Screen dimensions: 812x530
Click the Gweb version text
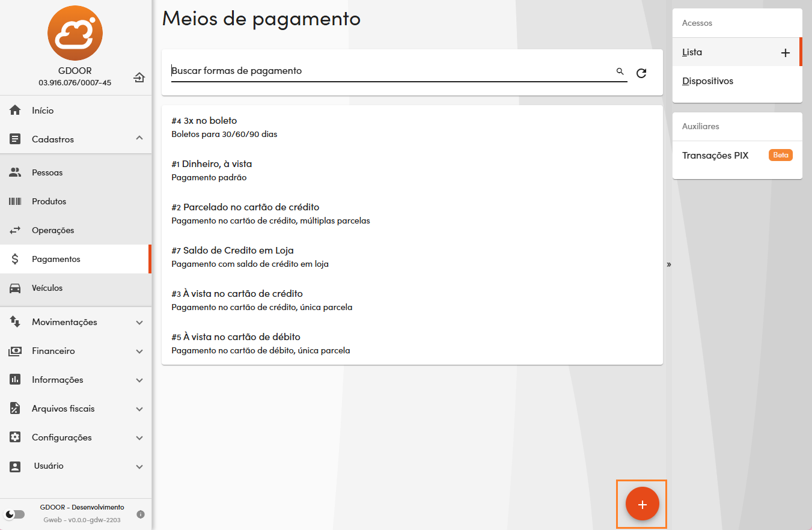pos(82,520)
